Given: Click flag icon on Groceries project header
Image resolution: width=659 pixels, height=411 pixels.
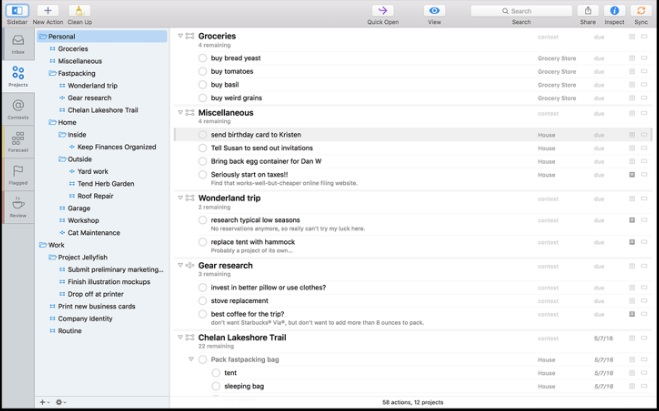Looking at the screenshot, I should click(644, 37).
